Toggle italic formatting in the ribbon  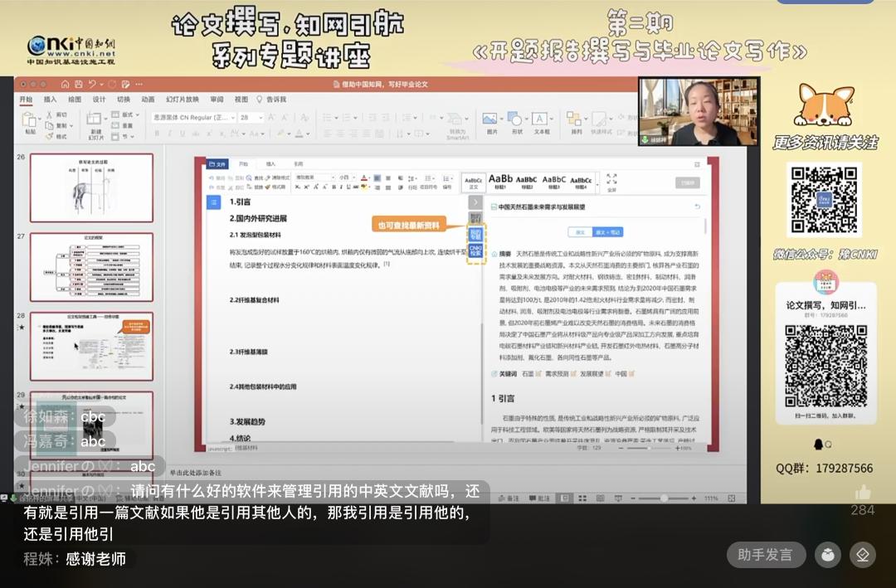point(168,134)
